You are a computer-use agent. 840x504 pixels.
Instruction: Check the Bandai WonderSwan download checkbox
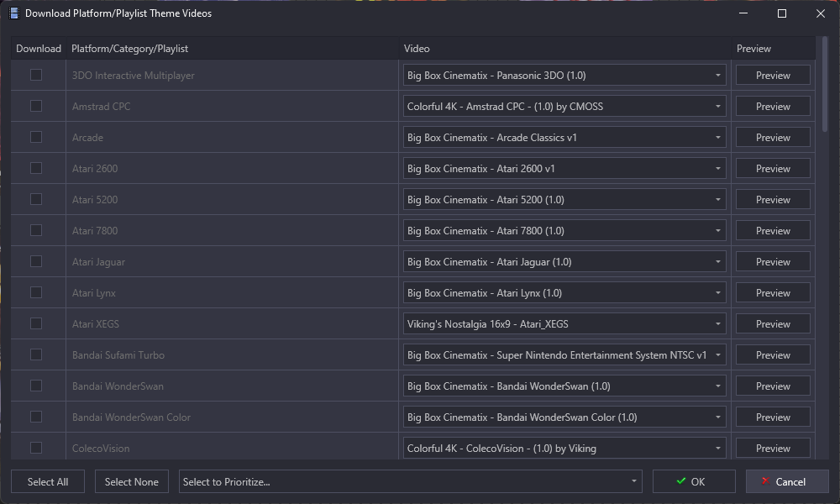(x=36, y=386)
